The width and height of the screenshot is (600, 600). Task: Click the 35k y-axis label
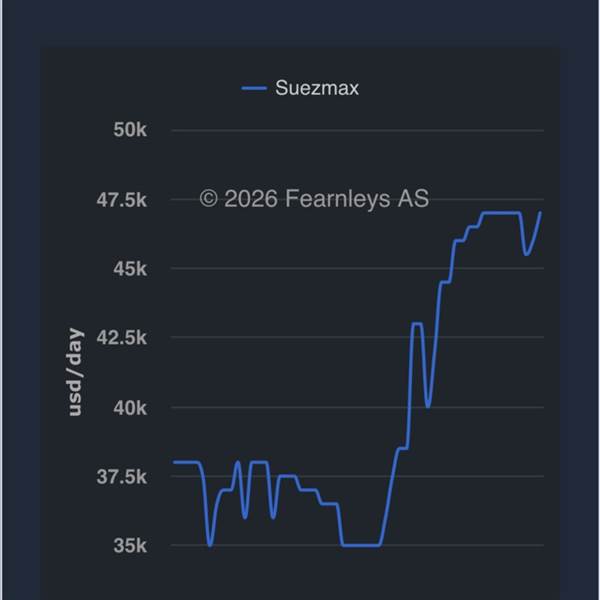128,546
